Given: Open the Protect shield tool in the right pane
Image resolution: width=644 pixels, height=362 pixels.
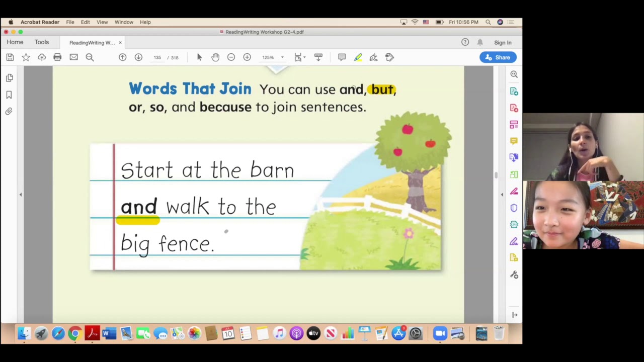Looking at the screenshot, I should [514, 208].
